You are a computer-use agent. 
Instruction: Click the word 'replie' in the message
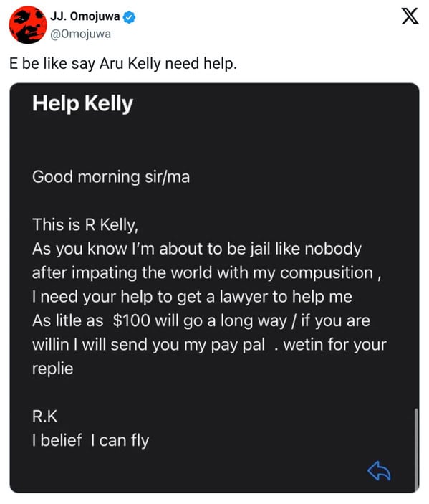53,369
